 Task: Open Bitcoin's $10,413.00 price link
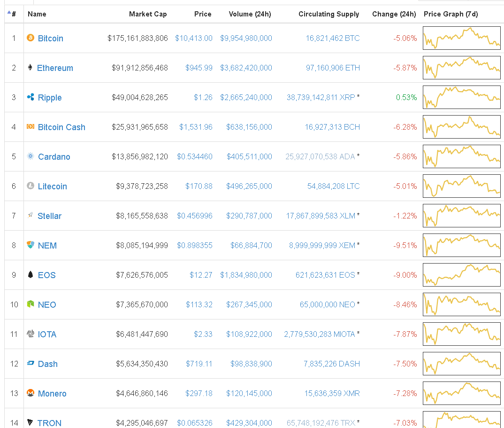pyautogui.click(x=193, y=38)
